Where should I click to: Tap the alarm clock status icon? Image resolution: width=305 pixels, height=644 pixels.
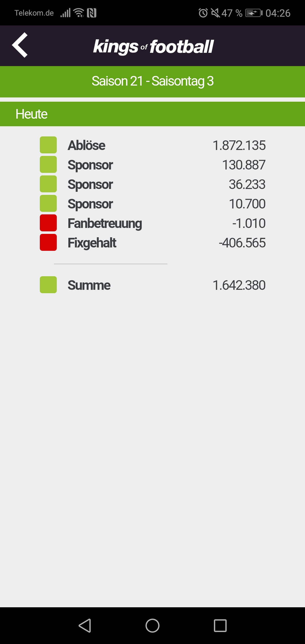[x=203, y=13]
